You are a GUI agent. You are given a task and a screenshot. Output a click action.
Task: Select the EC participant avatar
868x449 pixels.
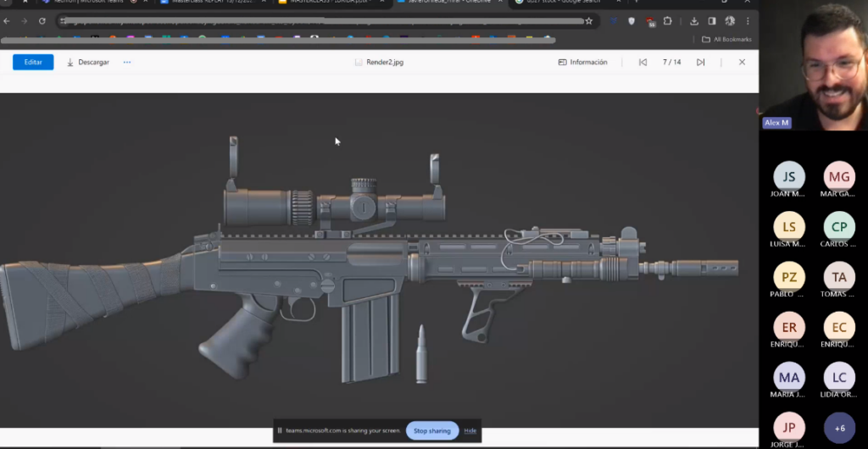coord(839,327)
